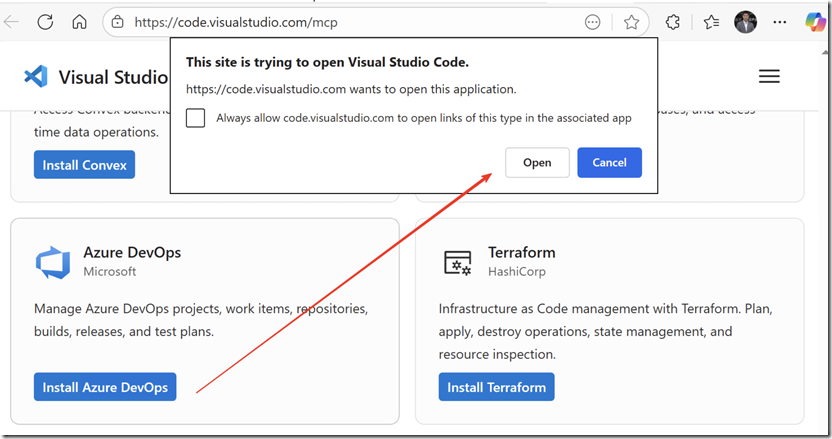
Task: Click Install Terraform button
Action: tap(496, 387)
